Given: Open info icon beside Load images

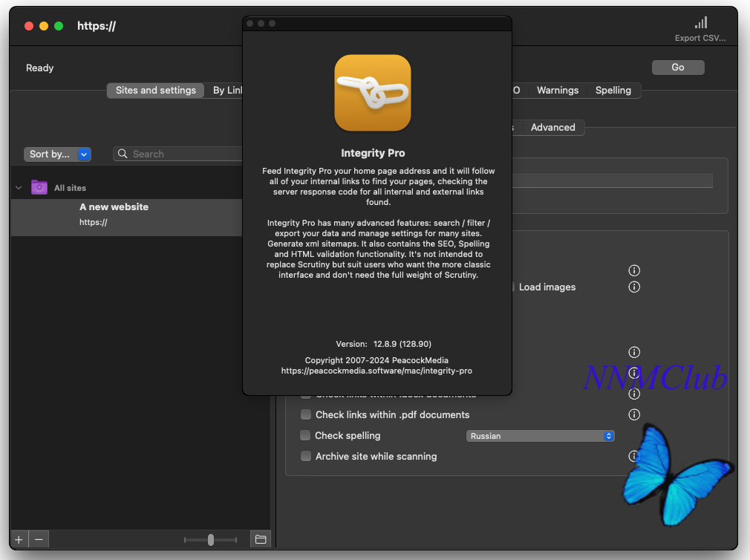Looking at the screenshot, I should pyautogui.click(x=633, y=287).
